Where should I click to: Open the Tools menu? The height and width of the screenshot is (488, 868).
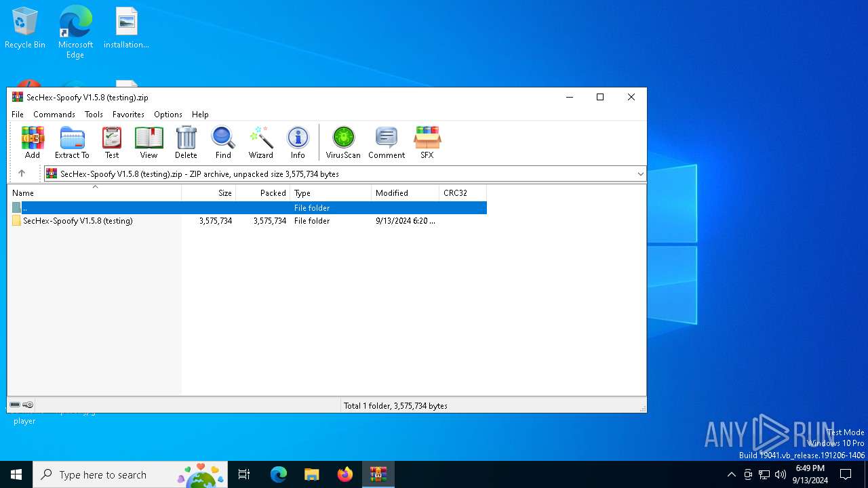tap(94, 115)
